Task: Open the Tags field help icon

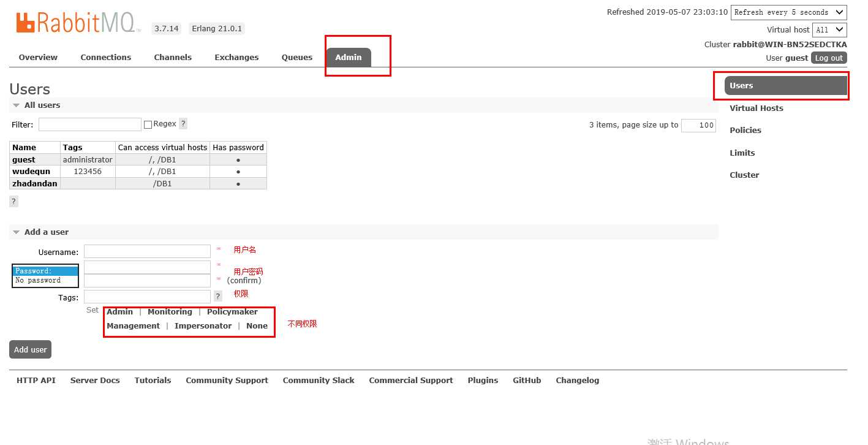Action: 217,297
